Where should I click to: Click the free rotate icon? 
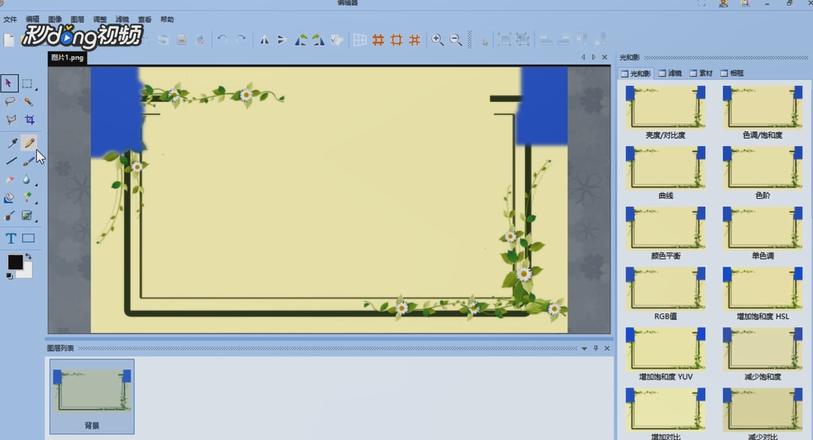(x=337, y=40)
